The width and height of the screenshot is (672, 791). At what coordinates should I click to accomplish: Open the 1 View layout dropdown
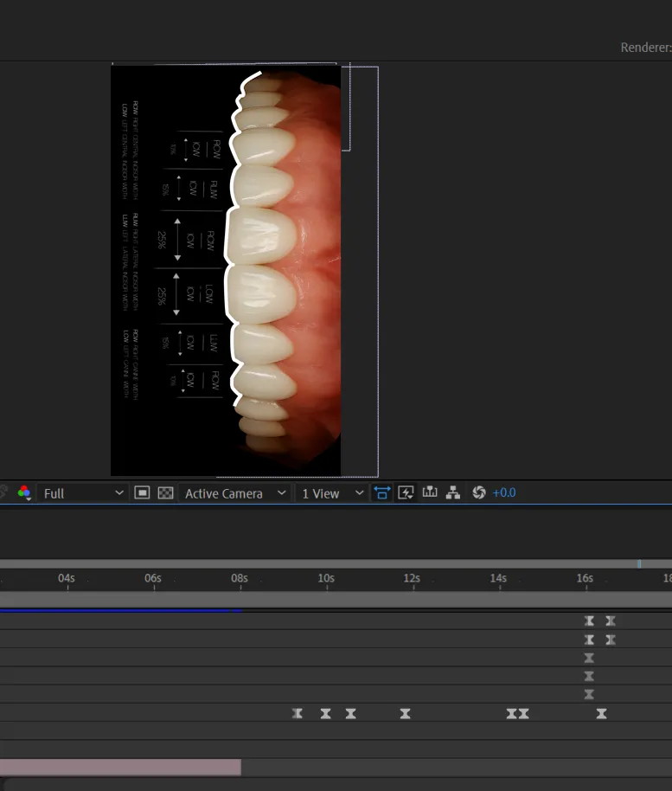click(332, 492)
